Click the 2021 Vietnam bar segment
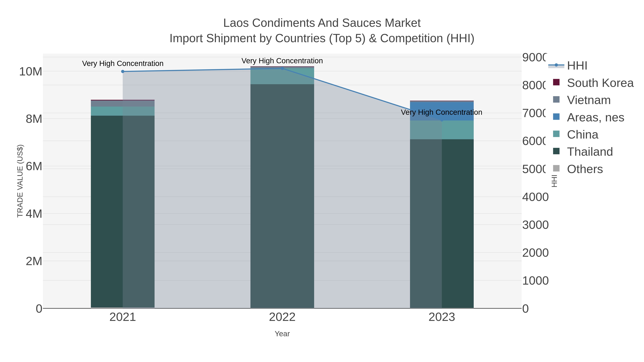644x362 pixels. tap(123, 104)
